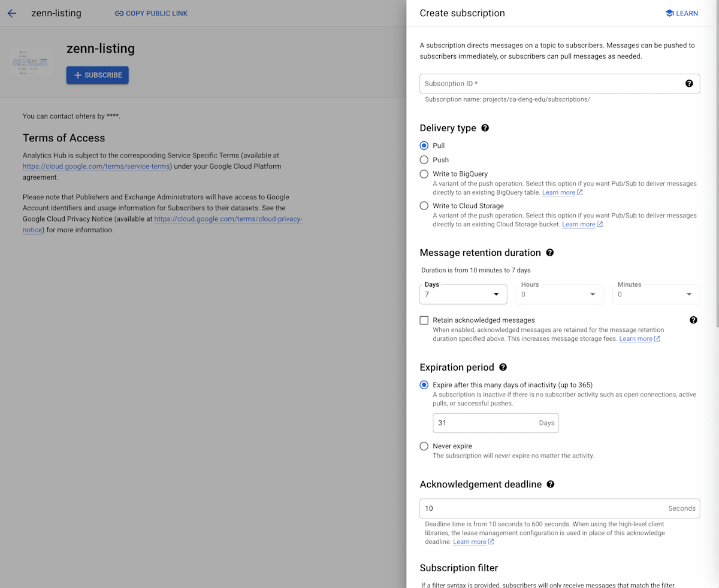Open Learn more link under Acknowledgement deadline

[x=473, y=542]
